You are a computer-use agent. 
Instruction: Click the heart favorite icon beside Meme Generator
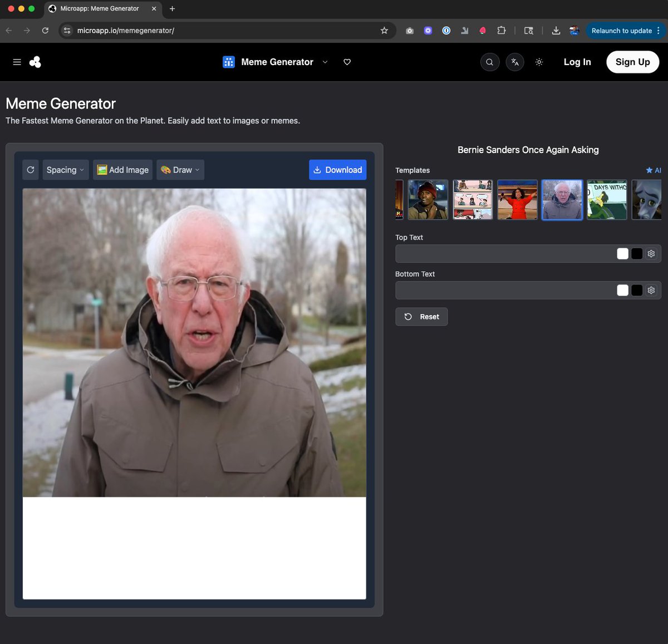coord(347,62)
